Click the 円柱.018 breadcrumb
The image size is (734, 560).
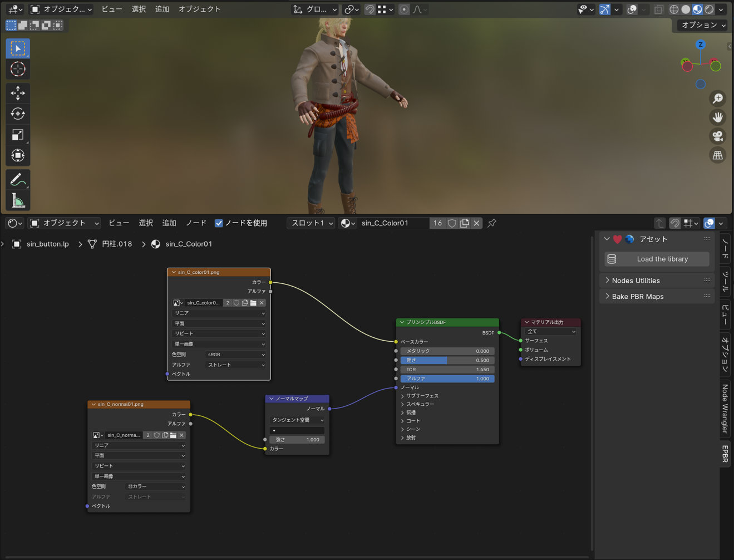point(117,244)
